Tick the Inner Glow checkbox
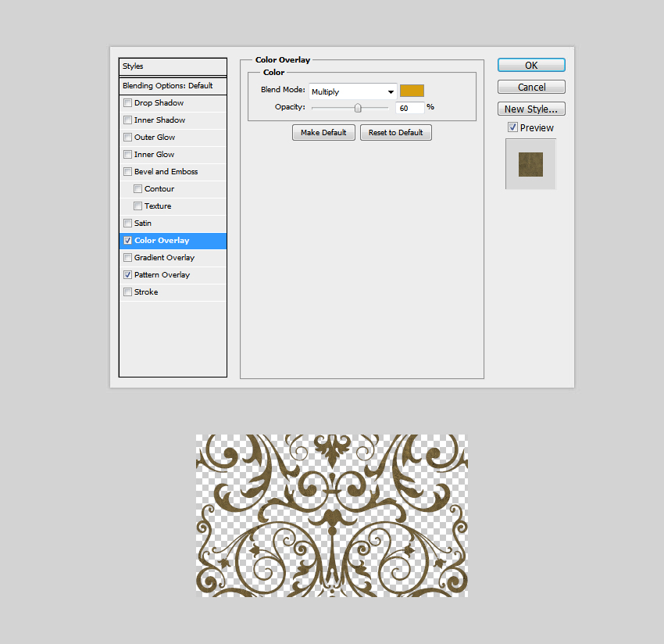 127,154
